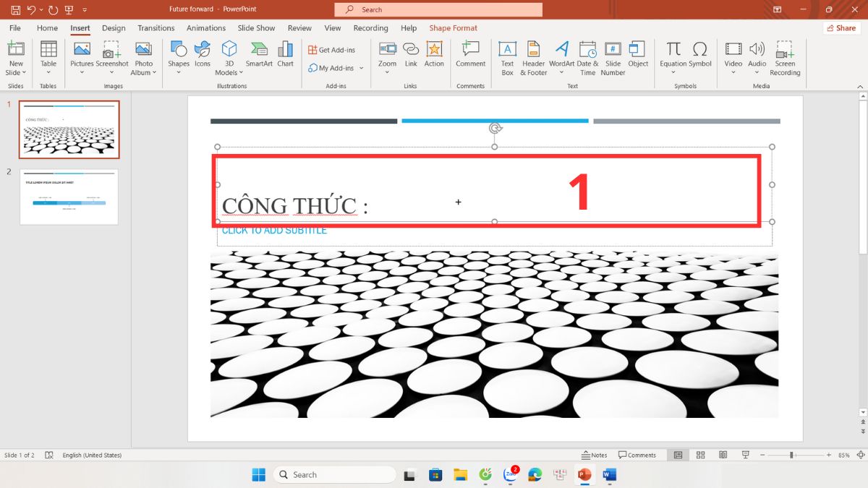Customize Quick Access Toolbar dropdown
The image size is (868, 488).
[85, 10]
